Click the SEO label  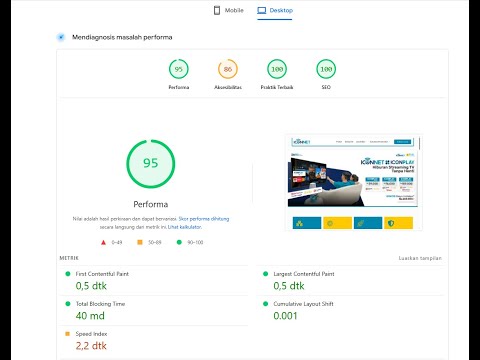click(x=326, y=87)
